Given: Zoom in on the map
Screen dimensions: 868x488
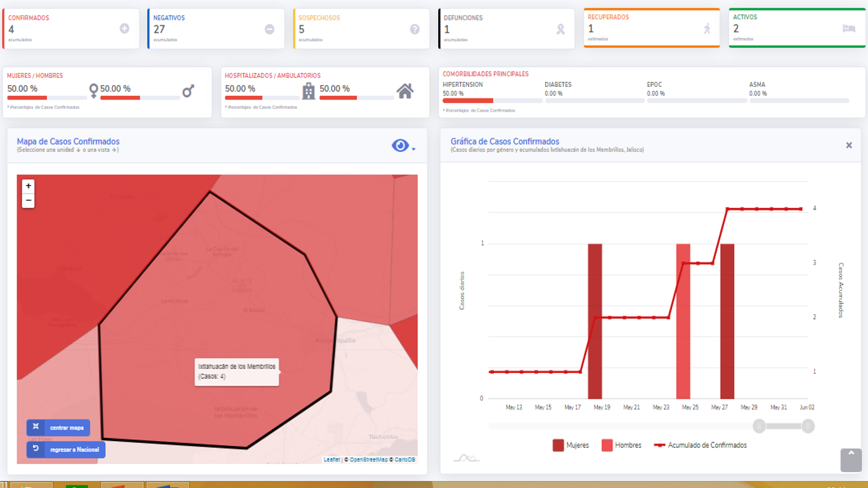Looking at the screenshot, I should (x=28, y=186).
